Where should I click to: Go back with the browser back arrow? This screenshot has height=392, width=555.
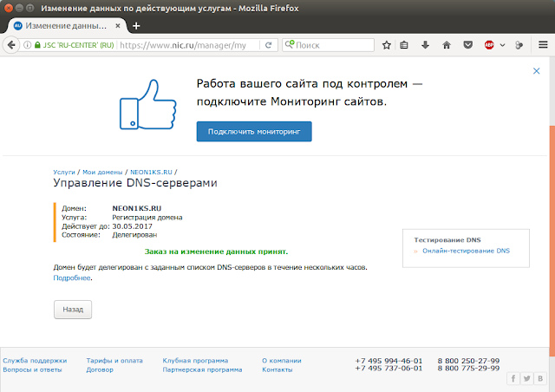click(x=11, y=45)
